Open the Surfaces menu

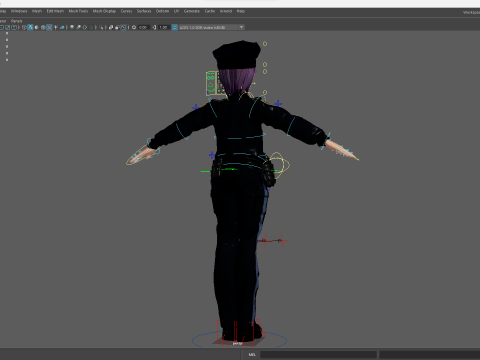point(144,11)
